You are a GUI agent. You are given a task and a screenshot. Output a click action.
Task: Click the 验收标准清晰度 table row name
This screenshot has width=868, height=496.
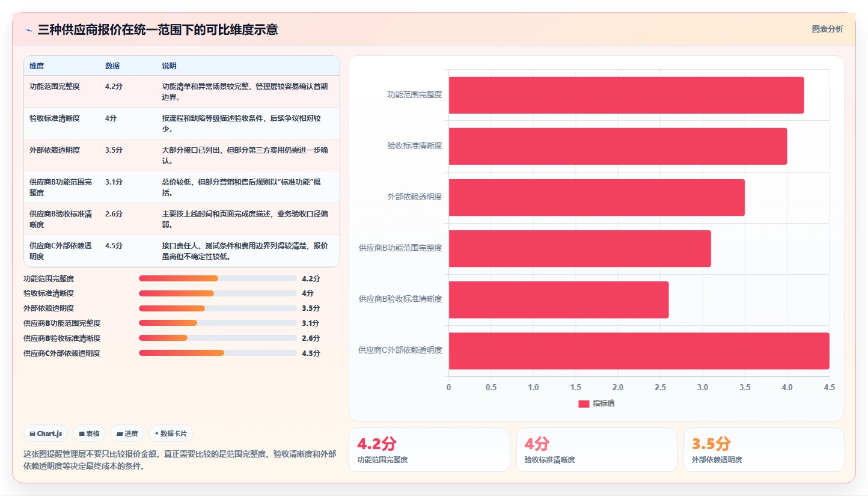55,118
